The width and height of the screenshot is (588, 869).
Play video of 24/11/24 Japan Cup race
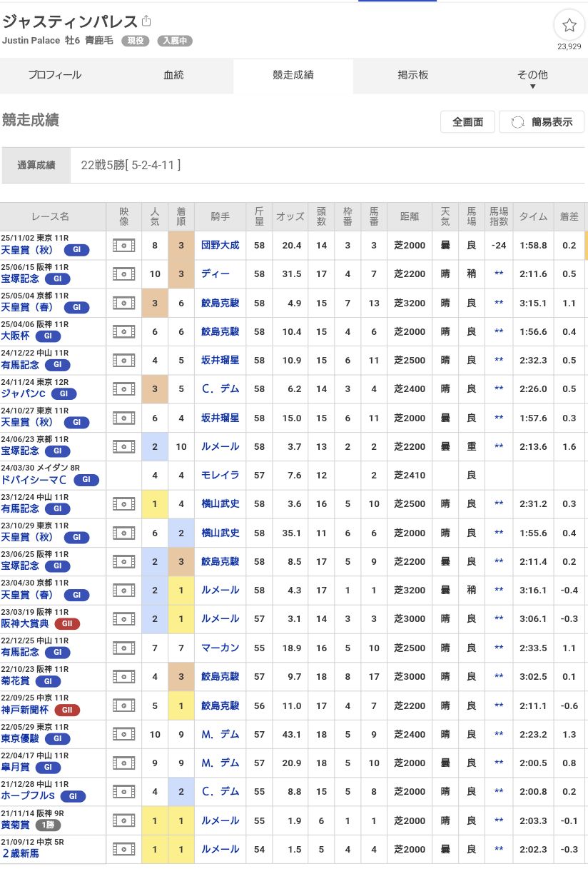point(124,389)
